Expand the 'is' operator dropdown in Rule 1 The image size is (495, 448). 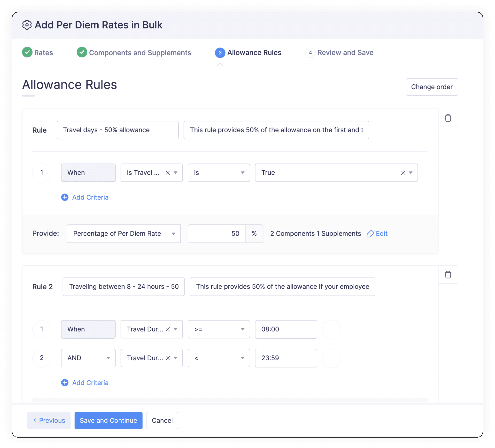(218, 173)
